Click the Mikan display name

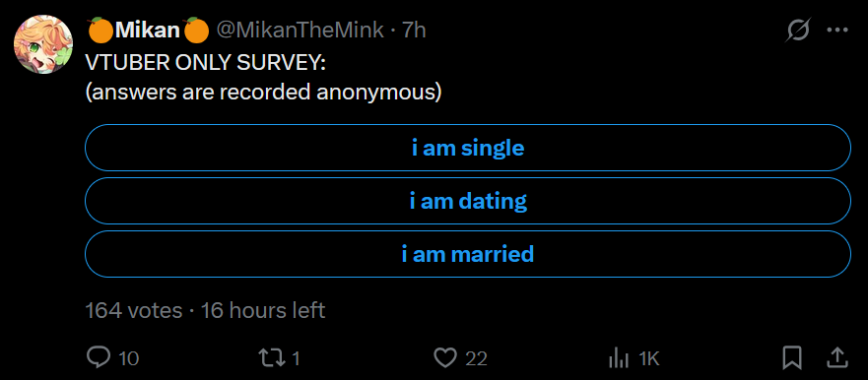148,31
